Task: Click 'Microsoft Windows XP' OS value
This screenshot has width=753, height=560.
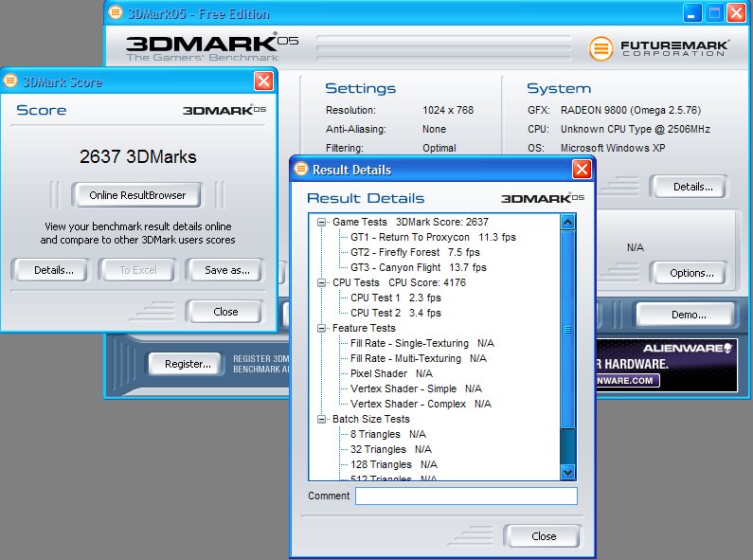Action: tap(613, 148)
